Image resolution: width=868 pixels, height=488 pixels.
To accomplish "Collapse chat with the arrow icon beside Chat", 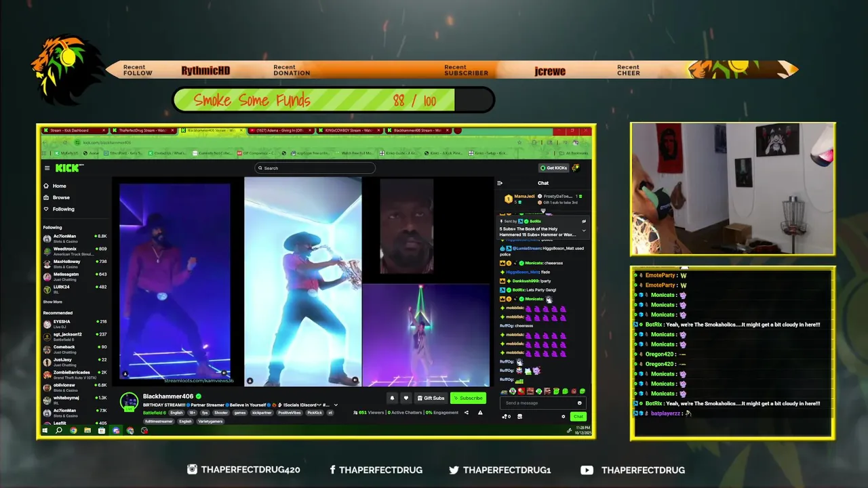I will point(500,183).
